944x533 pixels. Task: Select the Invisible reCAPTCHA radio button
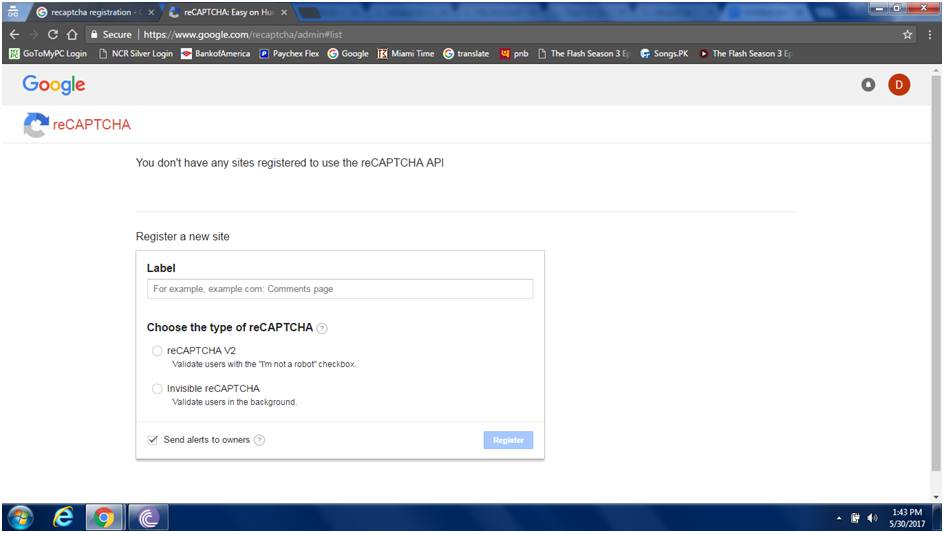[x=157, y=389]
